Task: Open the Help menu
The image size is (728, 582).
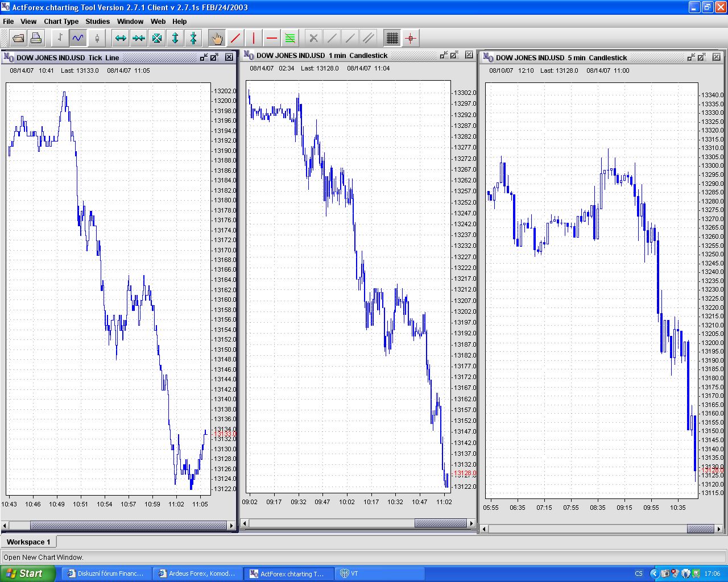Action: point(180,22)
